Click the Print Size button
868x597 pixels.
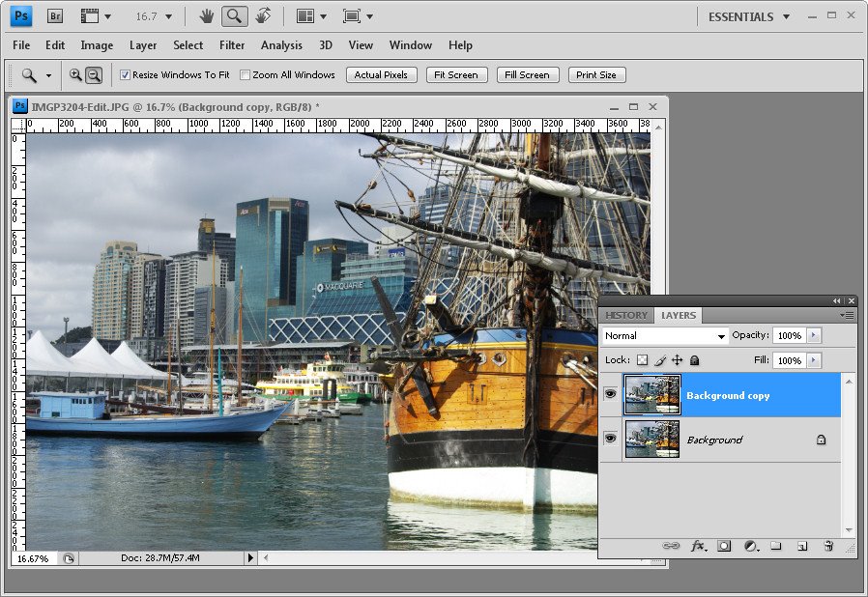point(596,74)
